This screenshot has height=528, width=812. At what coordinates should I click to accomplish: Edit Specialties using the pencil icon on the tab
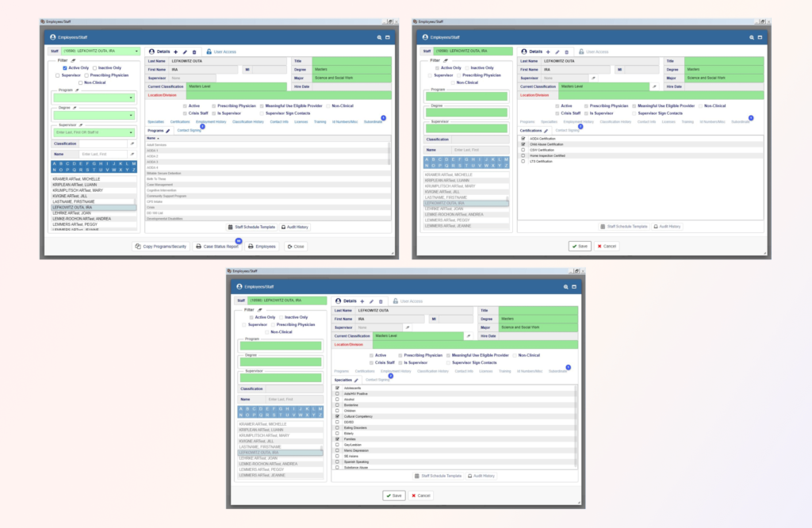355,378
